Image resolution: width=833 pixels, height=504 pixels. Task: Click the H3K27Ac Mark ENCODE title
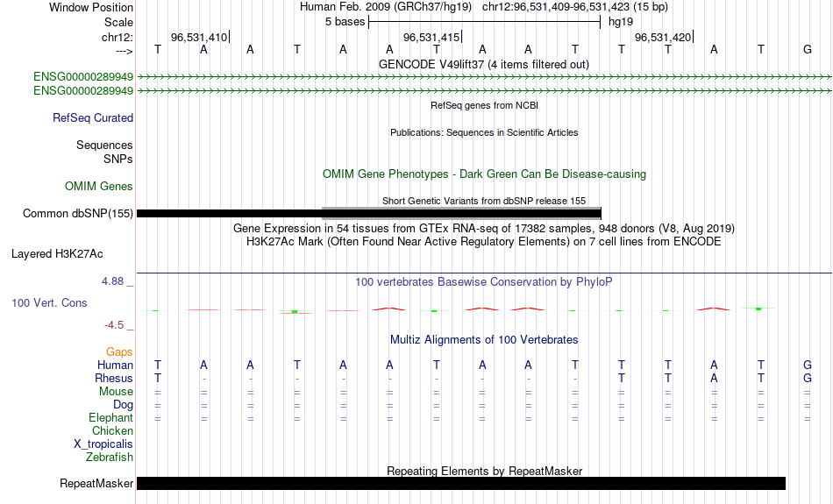[x=484, y=242]
